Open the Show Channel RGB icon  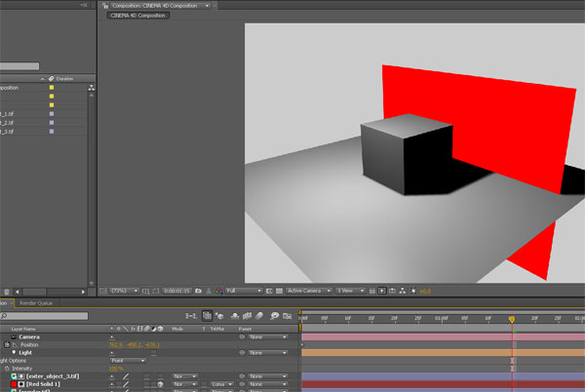click(x=218, y=291)
